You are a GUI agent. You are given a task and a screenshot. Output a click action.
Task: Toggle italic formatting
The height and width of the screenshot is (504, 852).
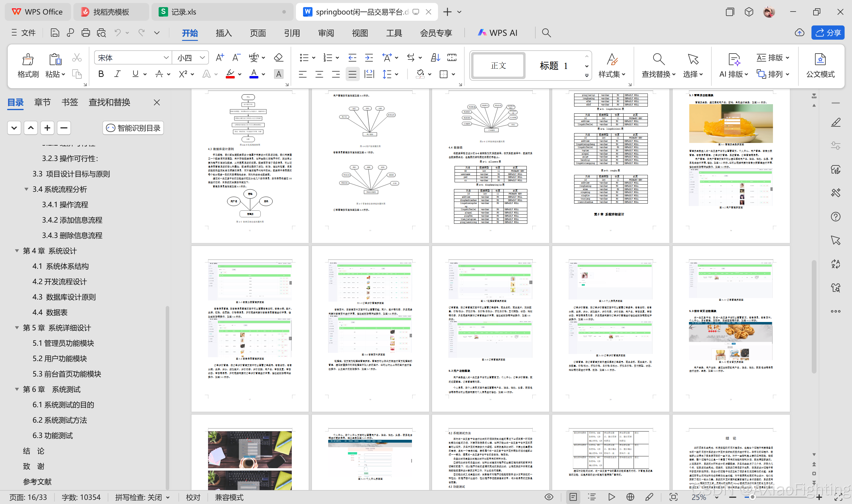pyautogui.click(x=117, y=74)
